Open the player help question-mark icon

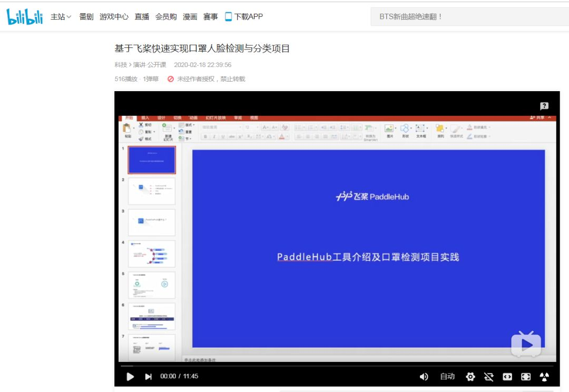click(x=544, y=105)
